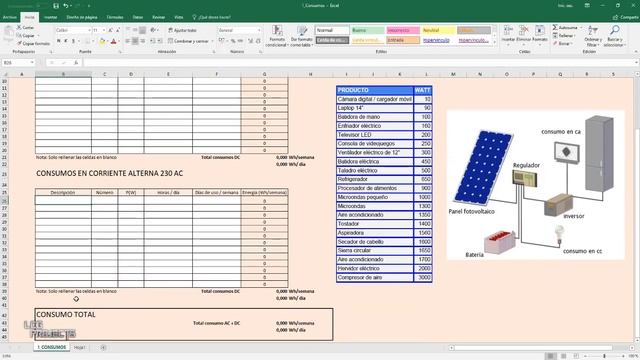Open the Borrar clear dropdown

(562, 43)
